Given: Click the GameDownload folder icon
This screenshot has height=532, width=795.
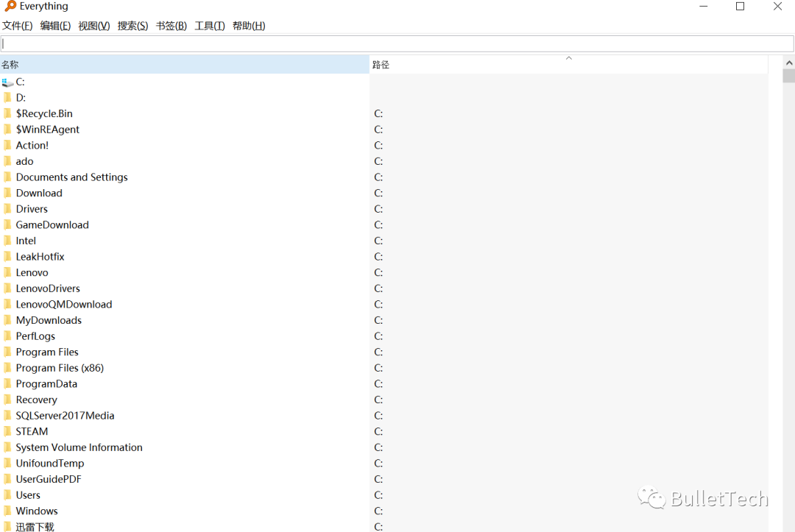Looking at the screenshot, I should (7, 224).
